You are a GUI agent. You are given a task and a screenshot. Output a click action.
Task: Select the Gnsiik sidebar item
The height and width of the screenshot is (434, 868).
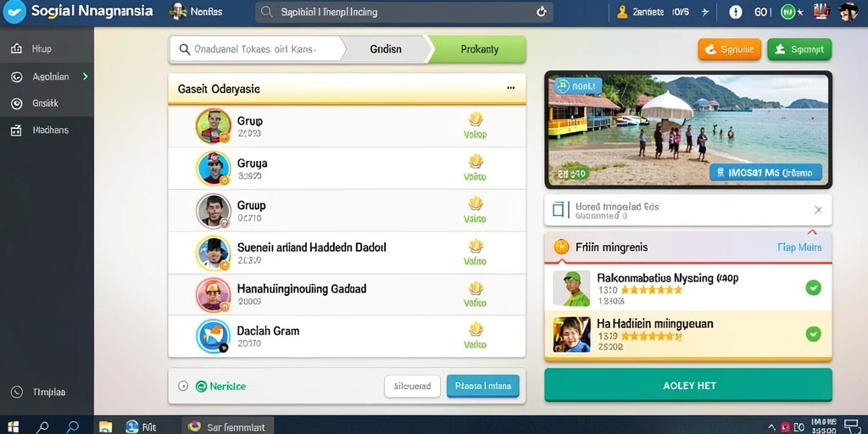(x=47, y=103)
